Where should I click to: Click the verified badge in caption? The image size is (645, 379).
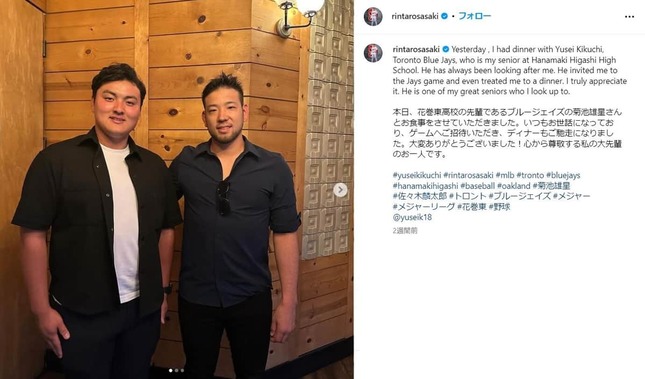click(x=445, y=49)
